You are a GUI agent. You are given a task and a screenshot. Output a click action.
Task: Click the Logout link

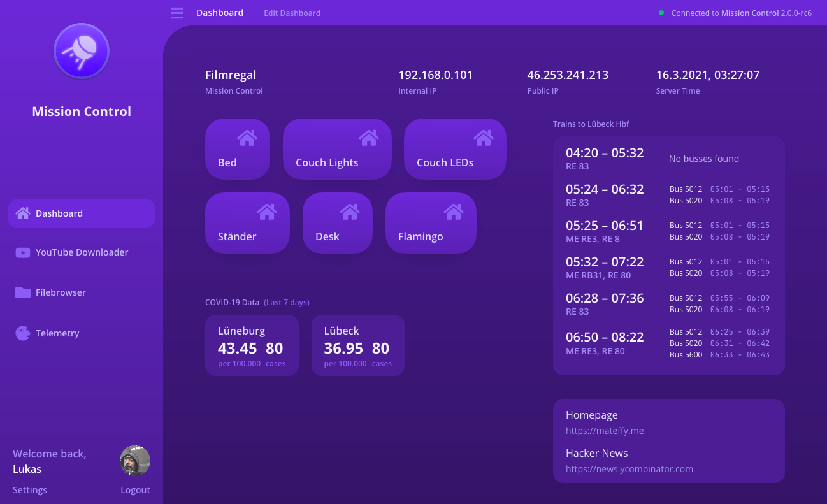pyautogui.click(x=136, y=490)
